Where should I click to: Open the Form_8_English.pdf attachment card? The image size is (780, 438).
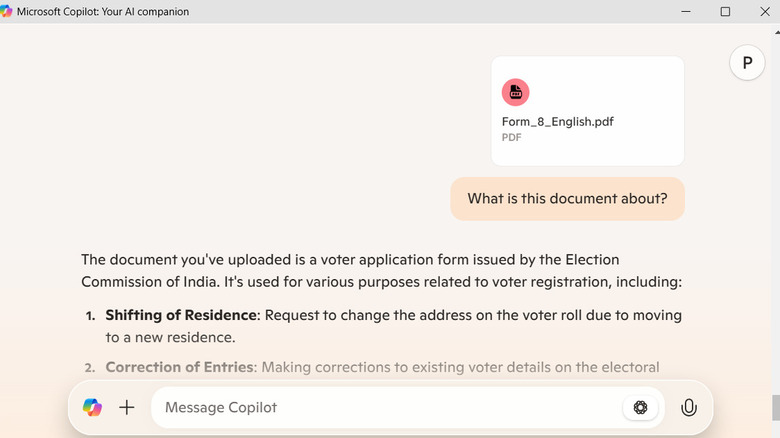pos(587,110)
